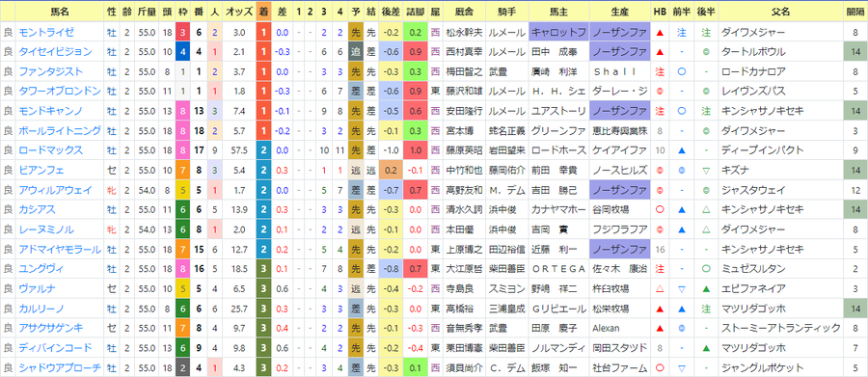Click the 父名 column header
Screen dimensions: 868x377
tap(780, 12)
